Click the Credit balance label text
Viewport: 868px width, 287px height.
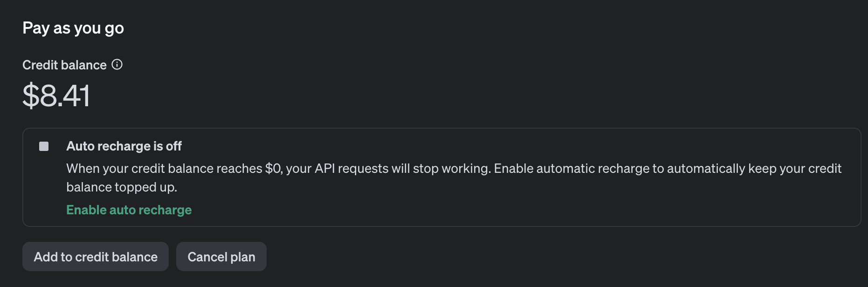coord(64,65)
